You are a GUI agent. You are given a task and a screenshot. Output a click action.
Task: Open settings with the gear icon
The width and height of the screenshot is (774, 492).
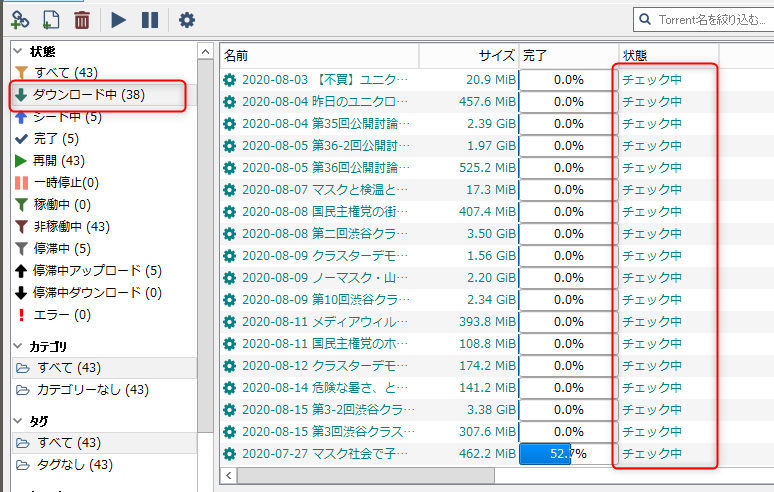pos(186,19)
